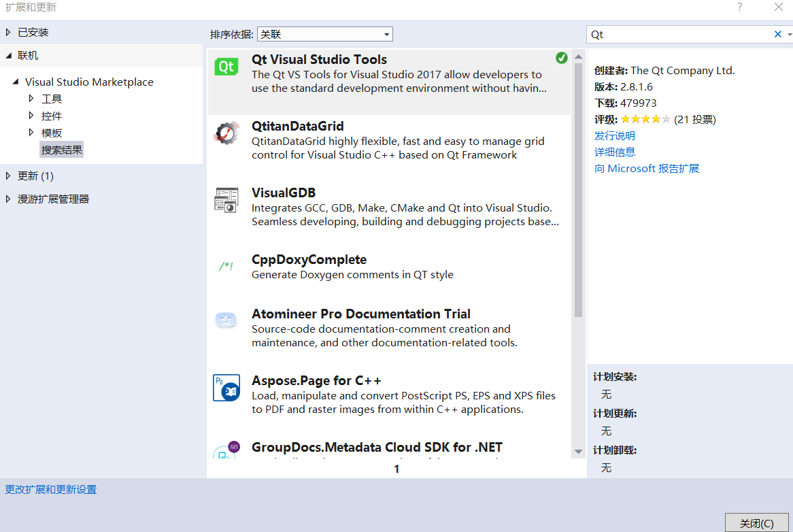Select the Aspose.Page for C++ title
793x532 pixels.
[x=317, y=380]
